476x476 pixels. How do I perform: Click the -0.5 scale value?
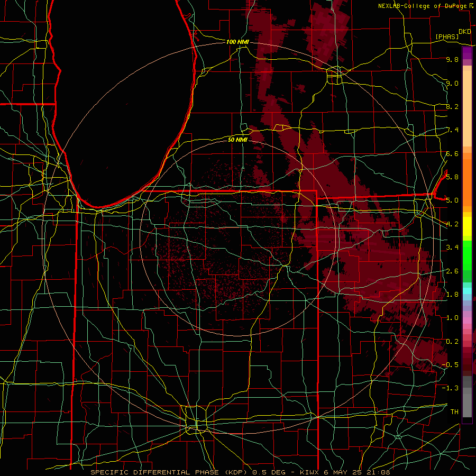click(x=450, y=364)
